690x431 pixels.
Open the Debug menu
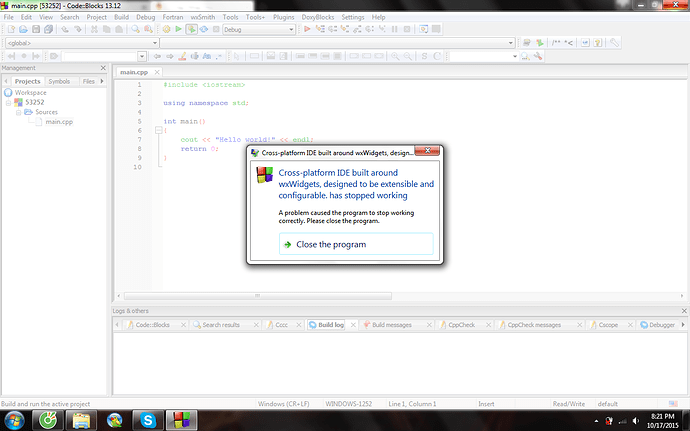pyautogui.click(x=146, y=17)
